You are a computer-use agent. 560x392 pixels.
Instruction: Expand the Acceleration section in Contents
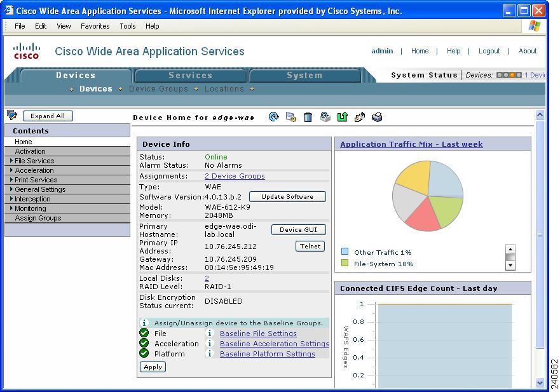pyautogui.click(x=11, y=170)
